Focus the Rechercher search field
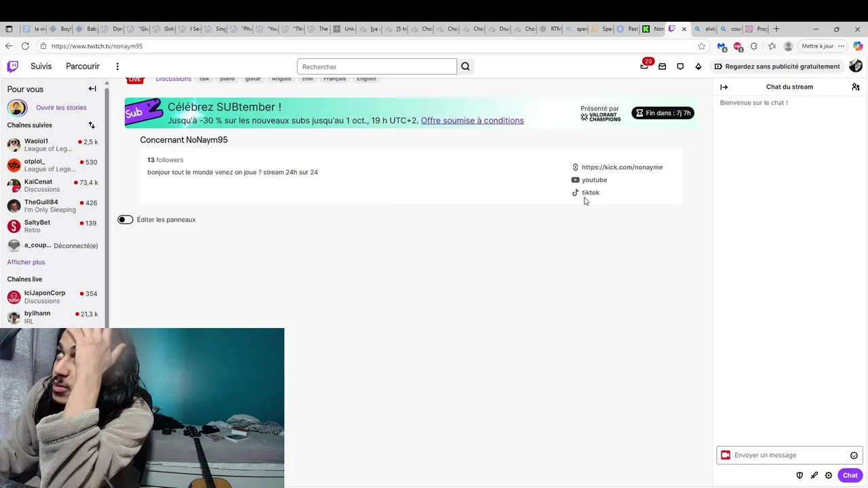Screen dimensions: 868x488 point(376,66)
